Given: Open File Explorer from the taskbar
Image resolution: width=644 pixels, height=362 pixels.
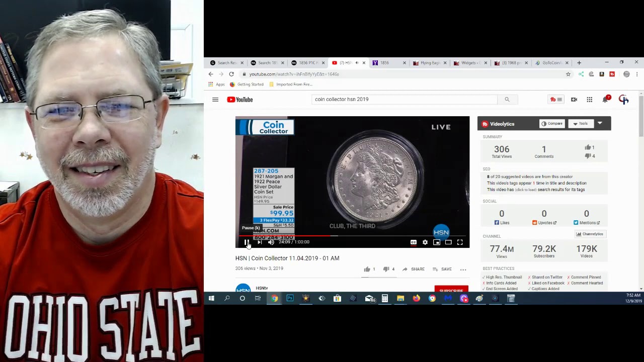Looking at the screenshot, I should [400, 298].
